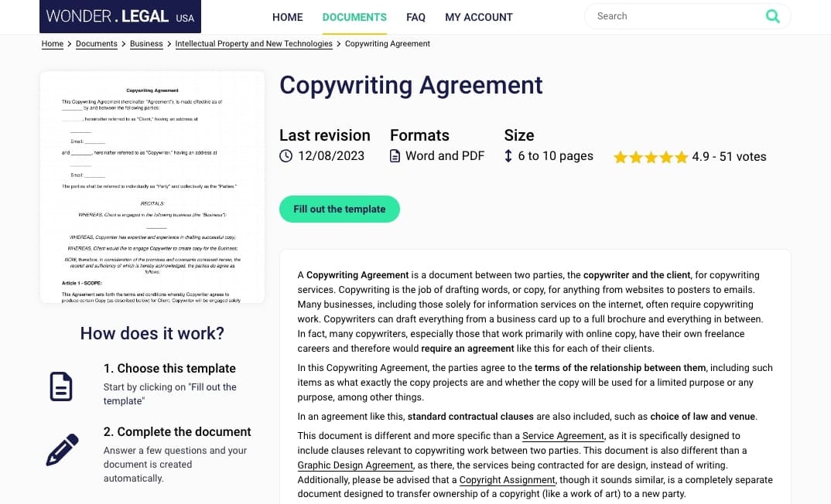Click the search magnifying glass icon
The width and height of the screenshot is (831, 504).
(772, 15)
